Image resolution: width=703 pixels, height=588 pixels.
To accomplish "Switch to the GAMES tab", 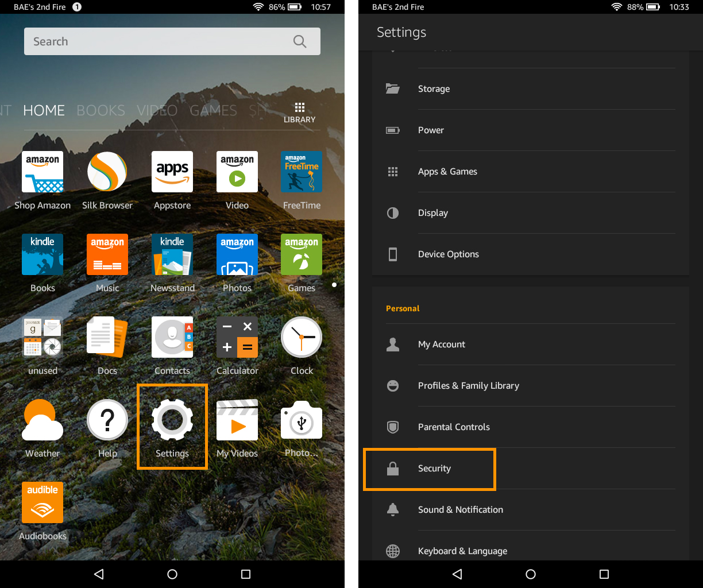I will point(214,110).
